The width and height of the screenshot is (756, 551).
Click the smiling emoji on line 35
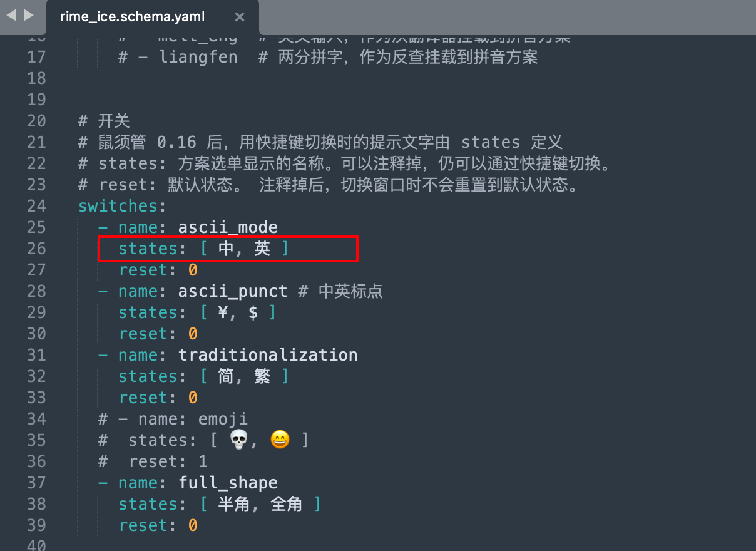280,440
